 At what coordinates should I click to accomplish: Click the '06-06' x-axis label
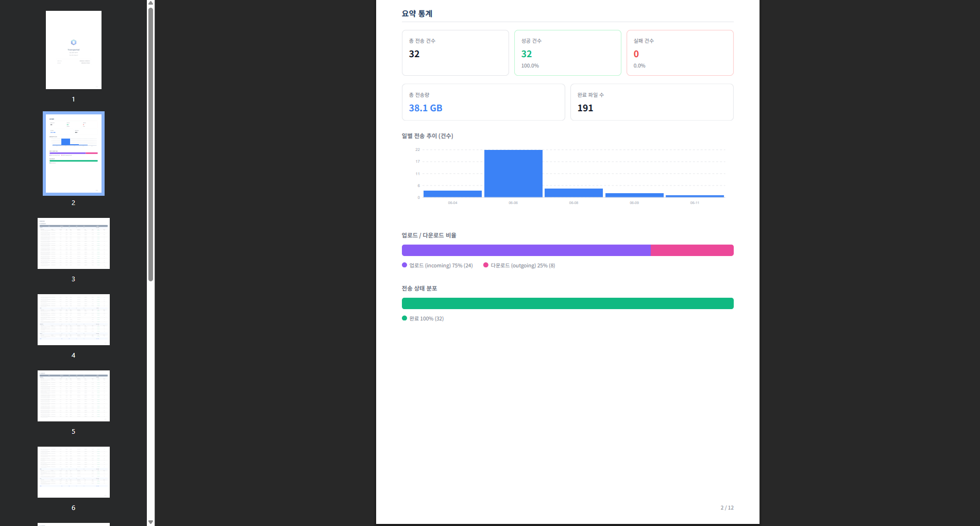pyautogui.click(x=513, y=203)
